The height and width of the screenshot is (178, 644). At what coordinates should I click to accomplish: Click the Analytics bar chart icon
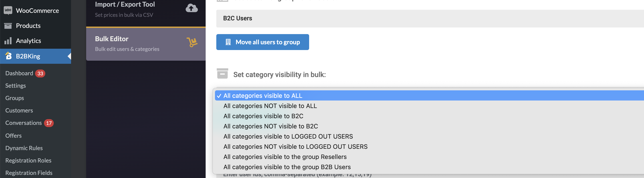[8, 41]
